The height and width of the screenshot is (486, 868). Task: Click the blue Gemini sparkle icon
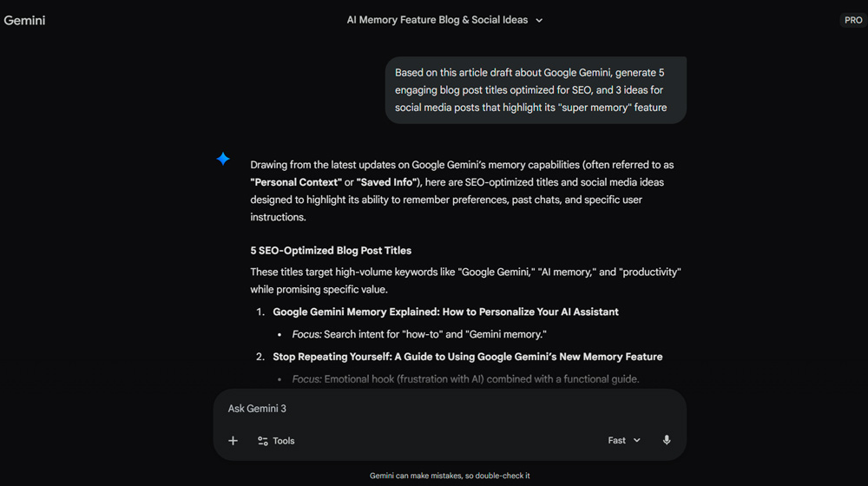coord(223,159)
